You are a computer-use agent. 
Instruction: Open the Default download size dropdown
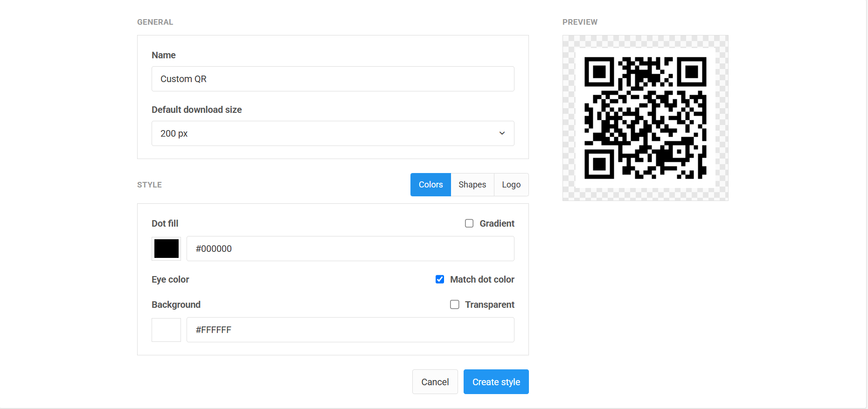pos(333,133)
